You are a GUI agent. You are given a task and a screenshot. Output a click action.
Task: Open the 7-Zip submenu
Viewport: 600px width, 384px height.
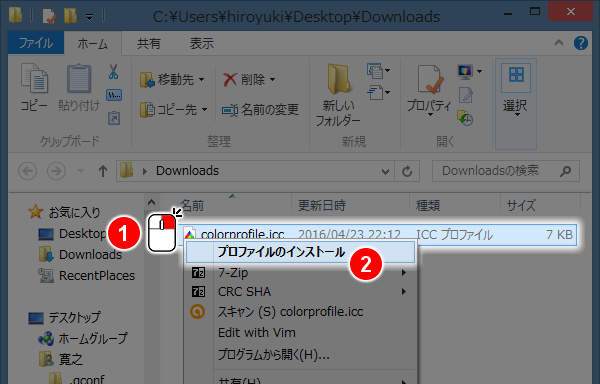point(300,273)
